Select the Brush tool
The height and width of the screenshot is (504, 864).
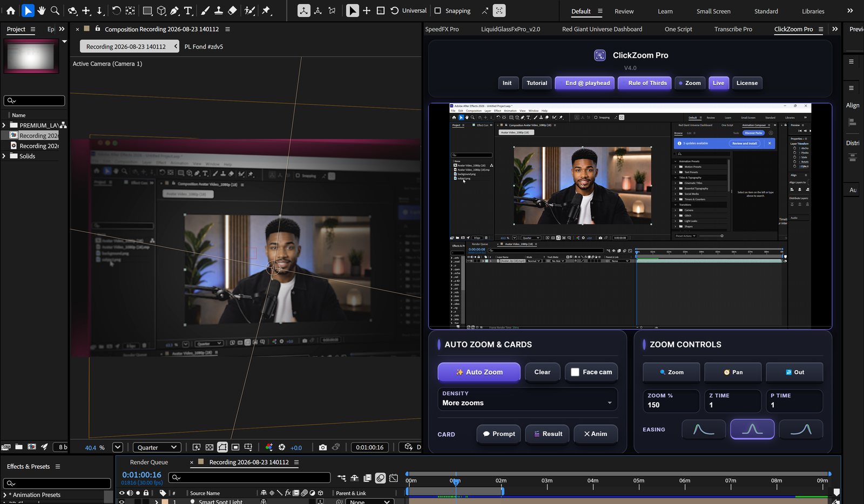click(x=205, y=10)
